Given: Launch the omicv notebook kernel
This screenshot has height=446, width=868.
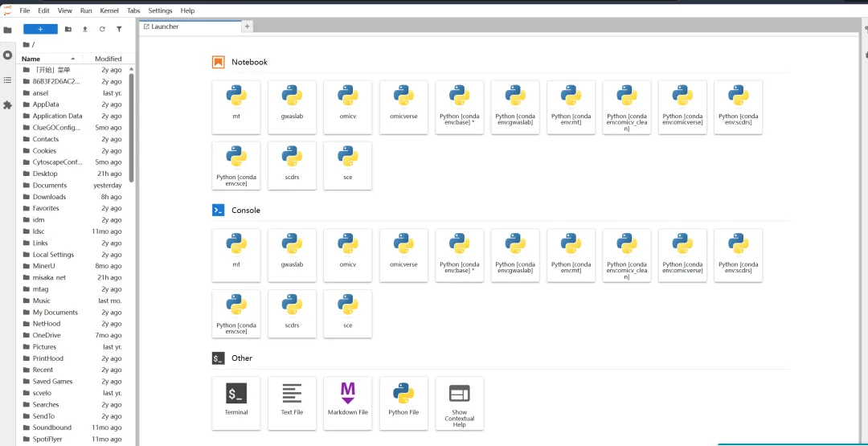Looking at the screenshot, I should click(348, 108).
